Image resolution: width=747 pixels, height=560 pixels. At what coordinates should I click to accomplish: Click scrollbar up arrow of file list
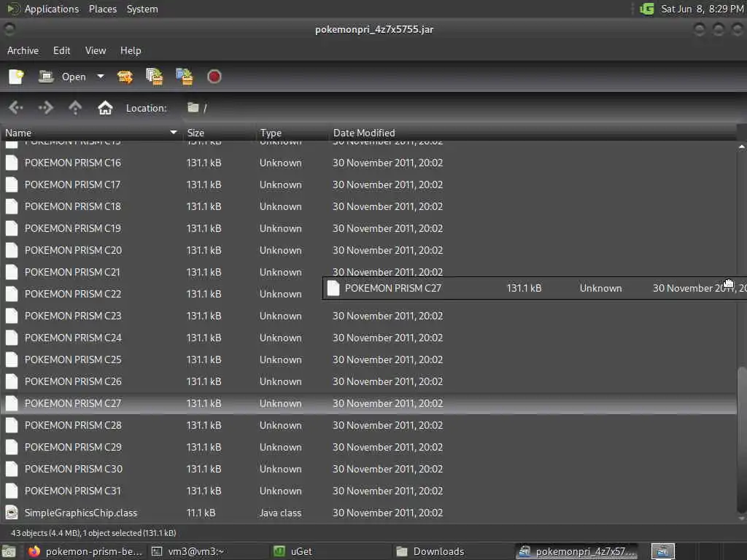[742, 147]
